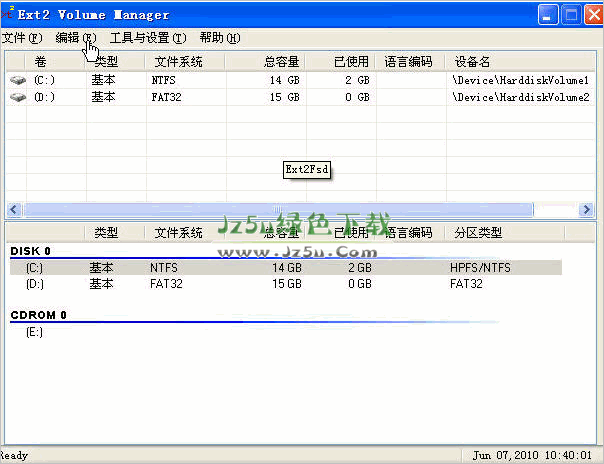The image size is (604, 464).
Task: Maximize the Ext2 Volume Manager window
Action: [x=571, y=15]
